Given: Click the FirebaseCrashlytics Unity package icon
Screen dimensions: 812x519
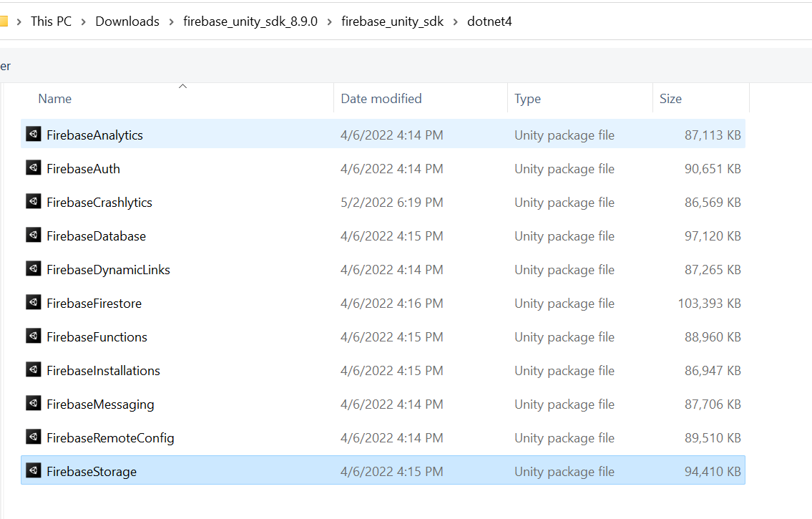Looking at the screenshot, I should [x=34, y=201].
